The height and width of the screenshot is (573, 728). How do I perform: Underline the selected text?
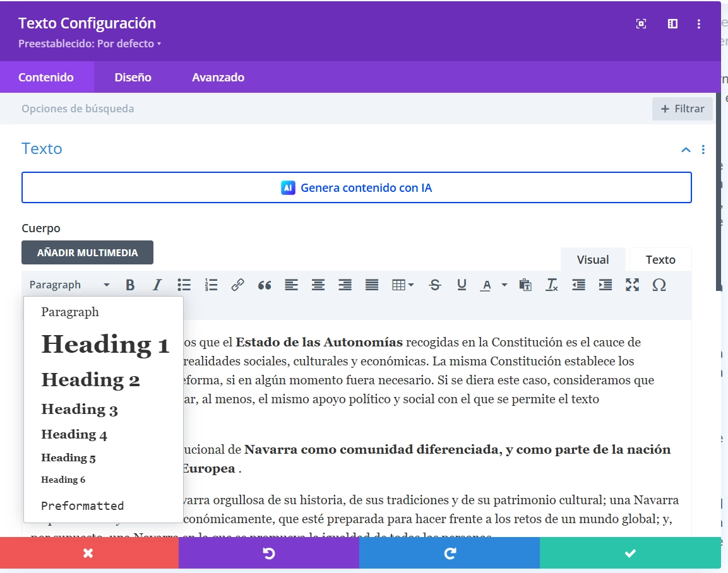coord(462,285)
